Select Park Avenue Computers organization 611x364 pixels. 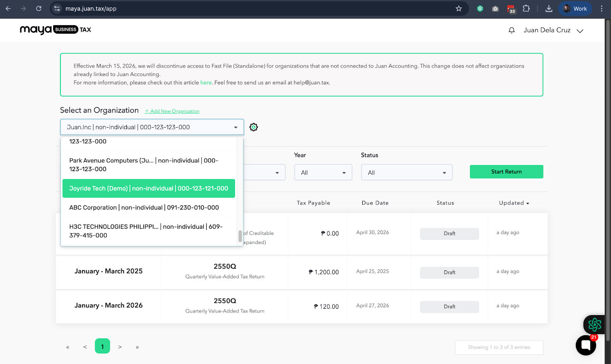149,165
